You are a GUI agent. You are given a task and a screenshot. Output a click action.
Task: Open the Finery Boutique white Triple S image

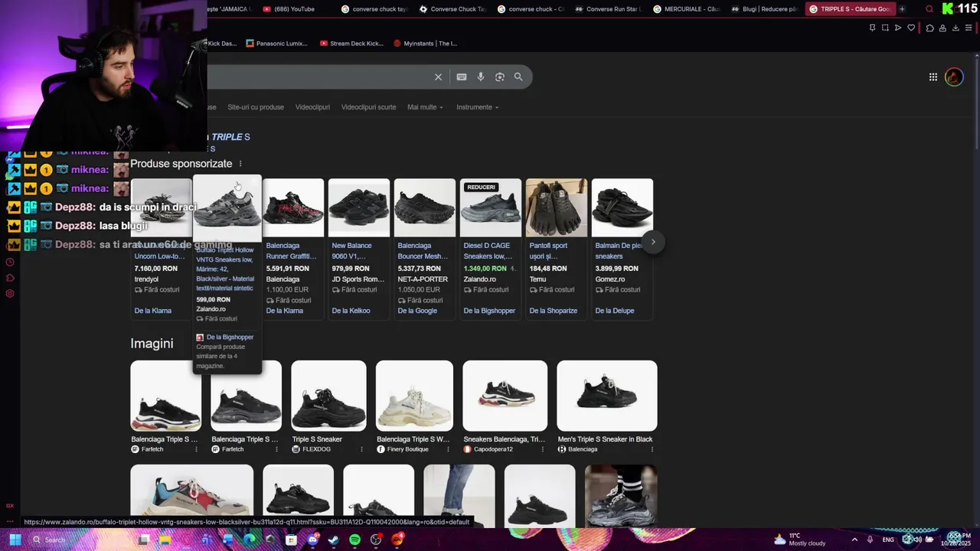[414, 396]
